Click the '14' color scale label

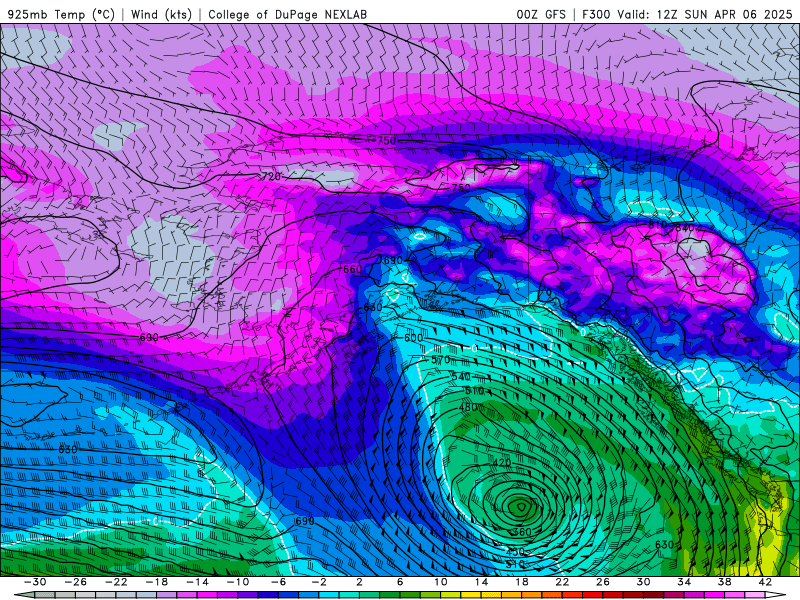pos(481,582)
